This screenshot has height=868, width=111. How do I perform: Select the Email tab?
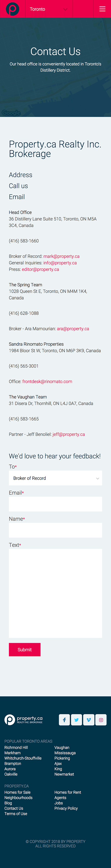pos(17,197)
